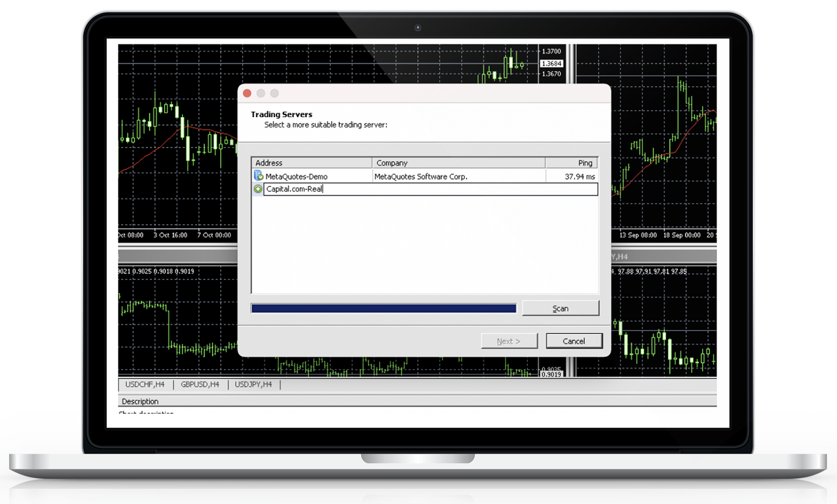Click the Description column header
The width and height of the screenshot is (837, 504).
pyautogui.click(x=140, y=401)
